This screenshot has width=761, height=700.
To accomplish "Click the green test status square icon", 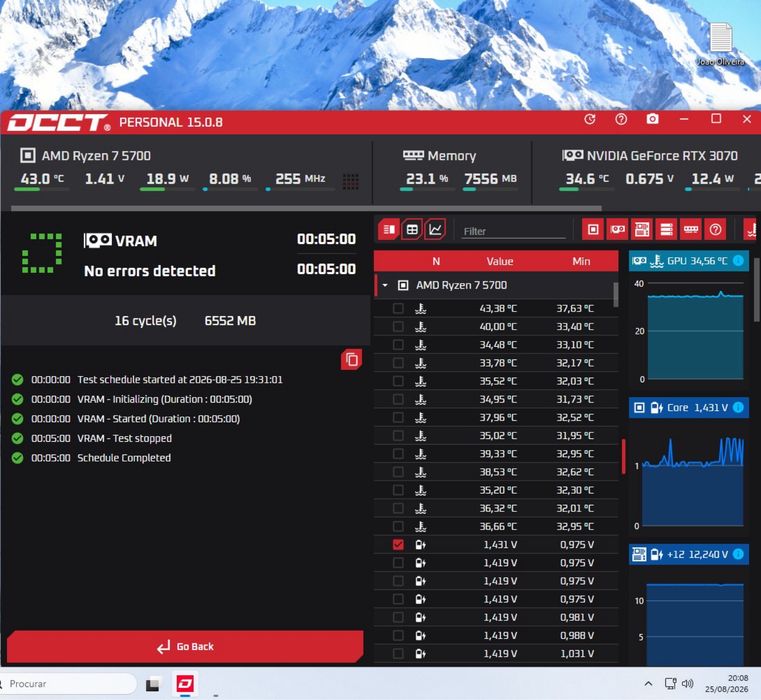I will tap(42, 253).
